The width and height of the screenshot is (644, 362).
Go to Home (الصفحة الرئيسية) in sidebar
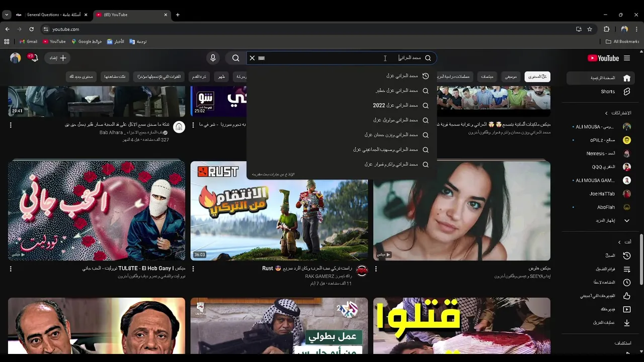click(600, 78)
